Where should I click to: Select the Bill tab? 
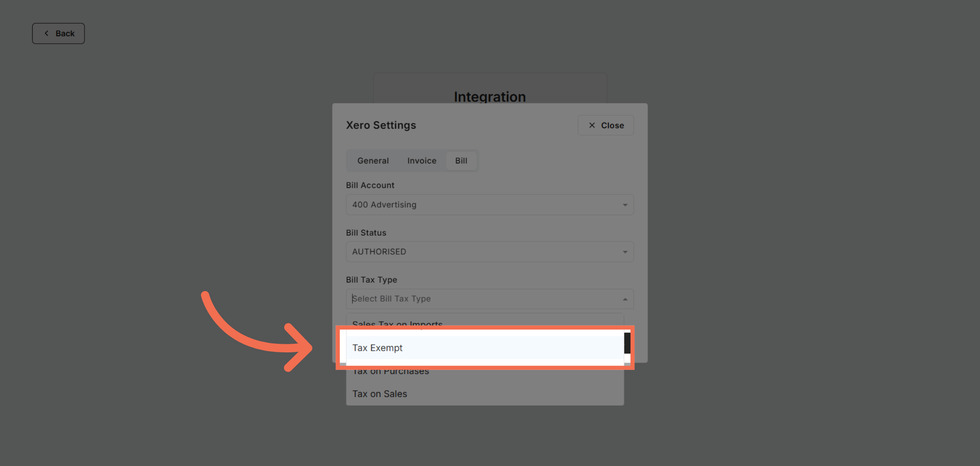point(461,161)
